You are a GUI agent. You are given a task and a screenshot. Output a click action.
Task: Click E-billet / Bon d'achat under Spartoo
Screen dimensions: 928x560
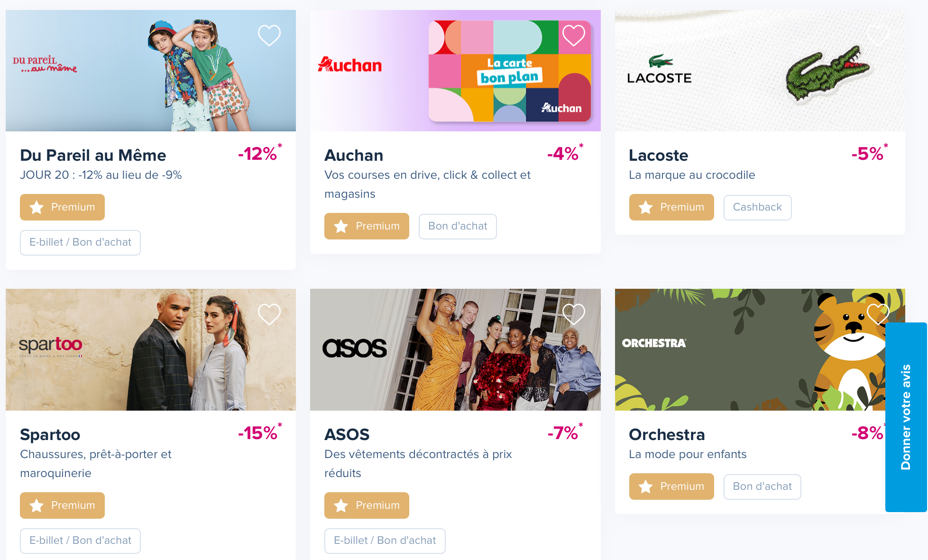[x=80, y=541]
